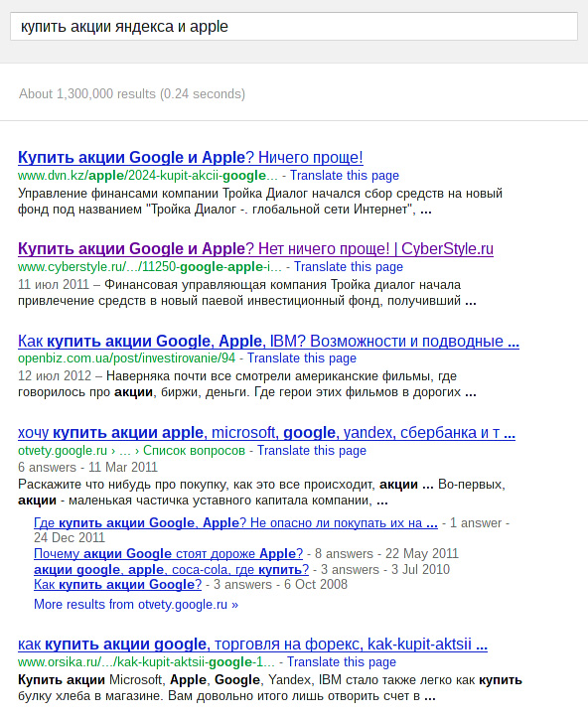
Task: Translate the cyberstyle.ru result page
Action: click(349, 267)
